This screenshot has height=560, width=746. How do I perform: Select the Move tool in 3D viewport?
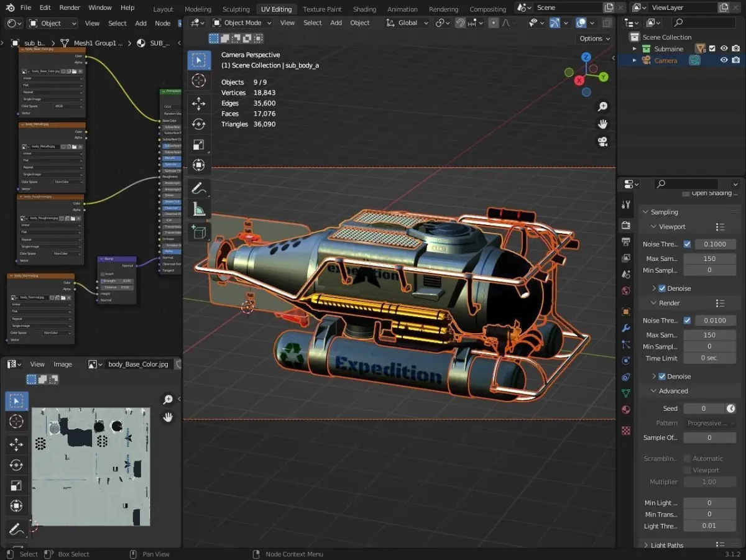click(198, 103)
